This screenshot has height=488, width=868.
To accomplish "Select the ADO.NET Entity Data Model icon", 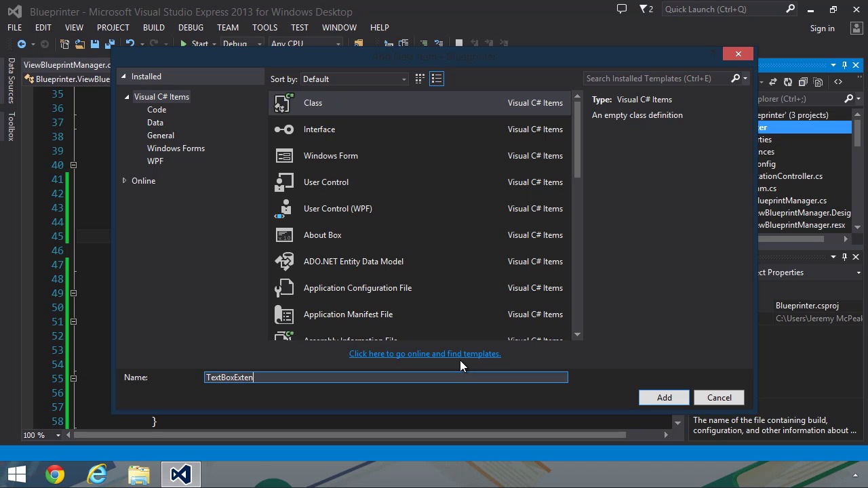I will pos(284,262).
